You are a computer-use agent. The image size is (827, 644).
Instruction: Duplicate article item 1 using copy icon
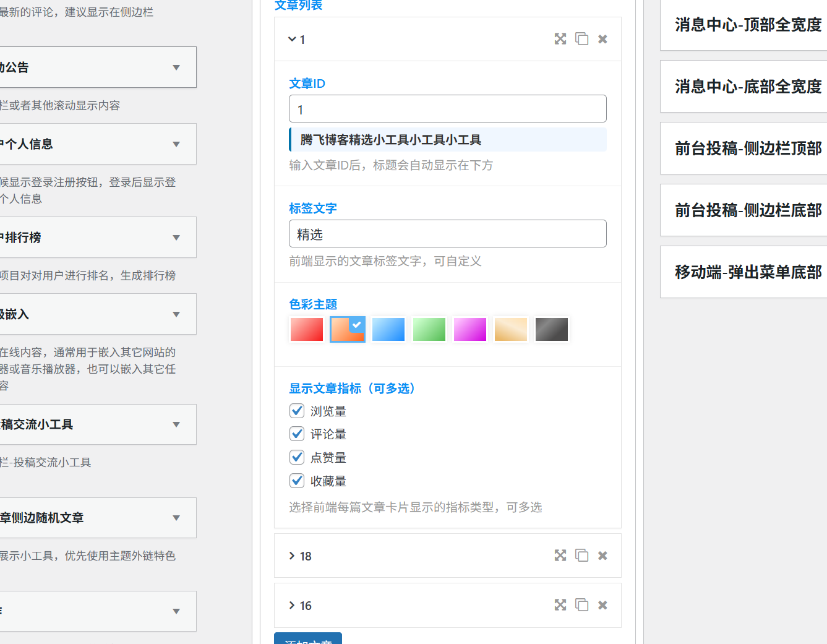pos(581,38)
